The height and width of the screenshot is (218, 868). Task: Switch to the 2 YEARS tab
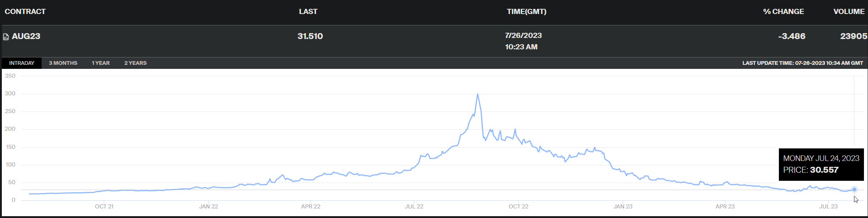click(x=135, y=63)
